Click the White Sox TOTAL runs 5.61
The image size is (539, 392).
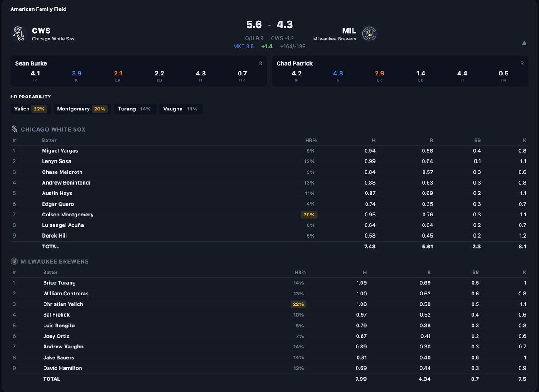[x=427, y=247]
